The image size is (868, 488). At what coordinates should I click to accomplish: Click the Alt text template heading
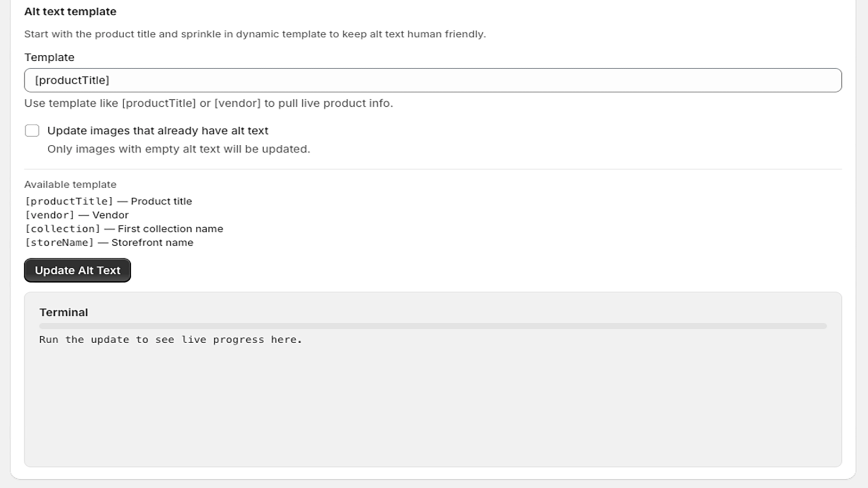click(x=70, y=11)
